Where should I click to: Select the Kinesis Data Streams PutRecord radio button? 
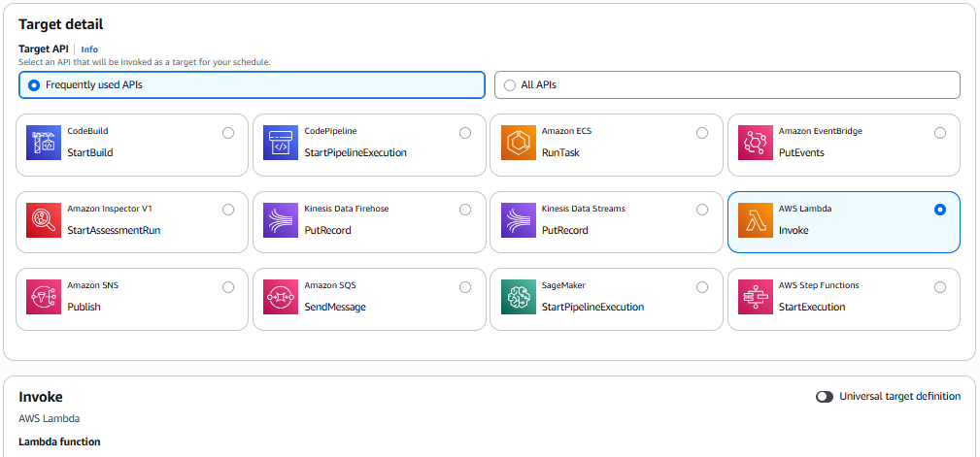tap(702, 210)
